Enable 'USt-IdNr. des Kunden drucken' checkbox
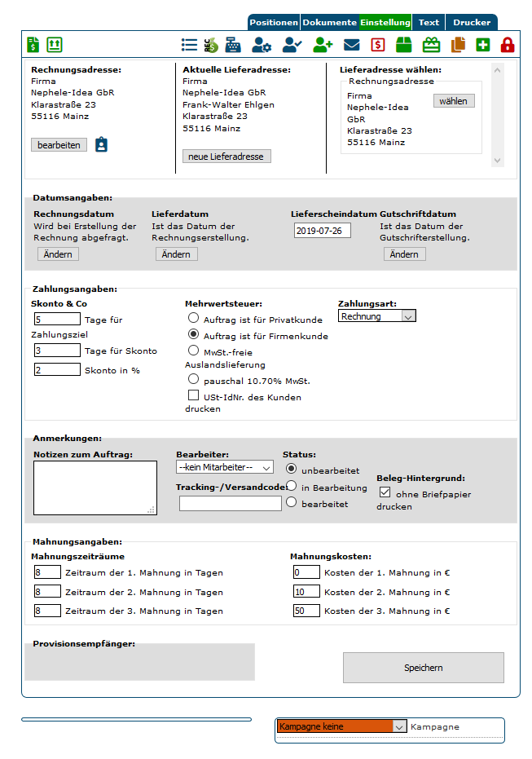 click(x=194, y=395)
